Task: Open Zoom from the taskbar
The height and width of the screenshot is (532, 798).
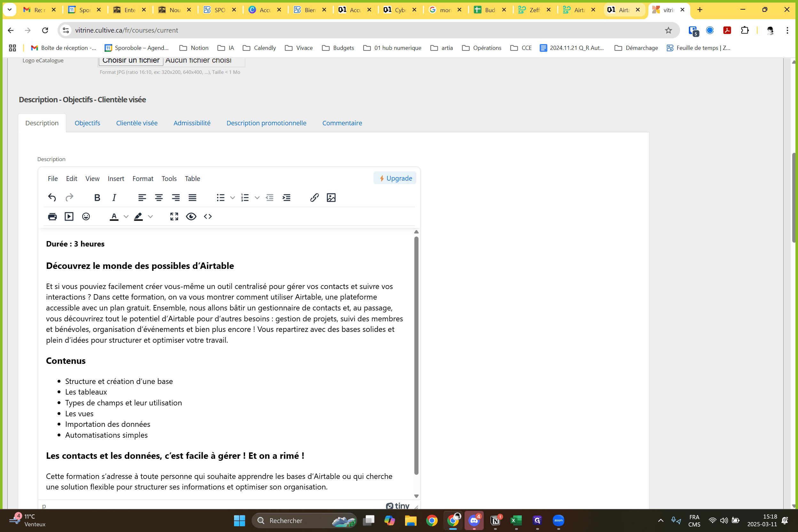Action: [x=558, y=520]
